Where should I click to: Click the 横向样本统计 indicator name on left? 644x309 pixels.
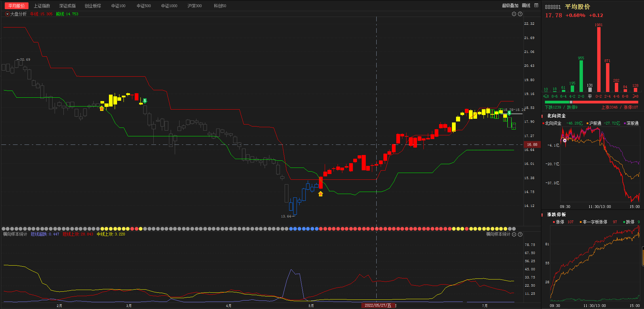click(15, 234)
